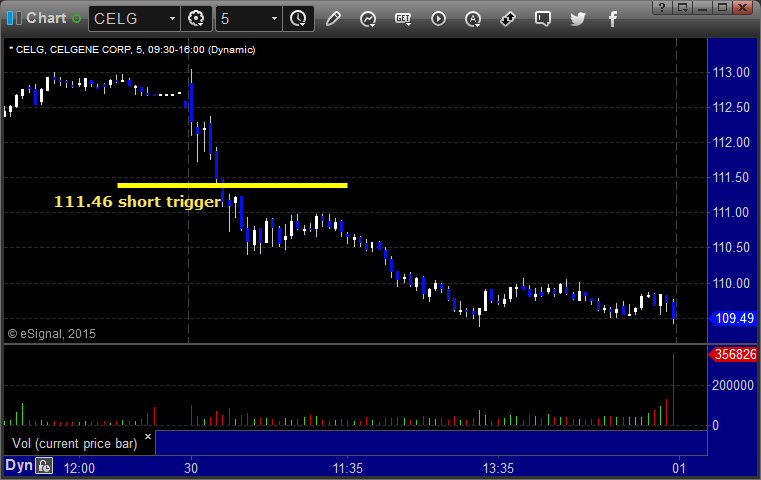Click the 110.50 price axis label
Viewport: 761px width, 480px height.
[731, 248]
